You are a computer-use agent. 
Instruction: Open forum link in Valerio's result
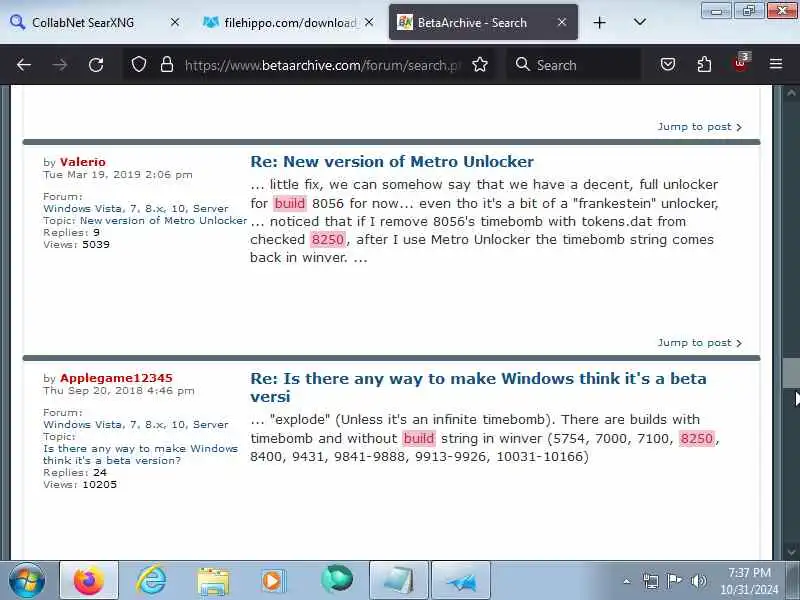tap(136, 209)
